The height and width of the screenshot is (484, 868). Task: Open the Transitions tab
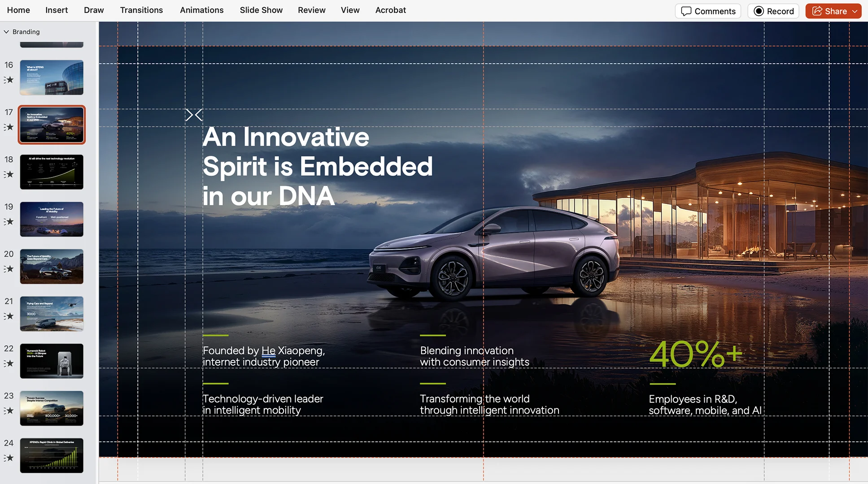141,10
